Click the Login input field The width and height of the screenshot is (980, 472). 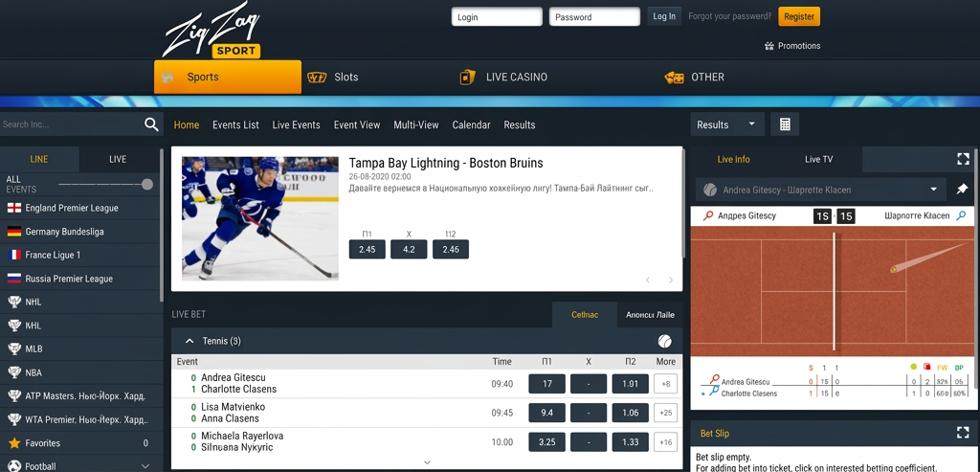coord(497,17)
